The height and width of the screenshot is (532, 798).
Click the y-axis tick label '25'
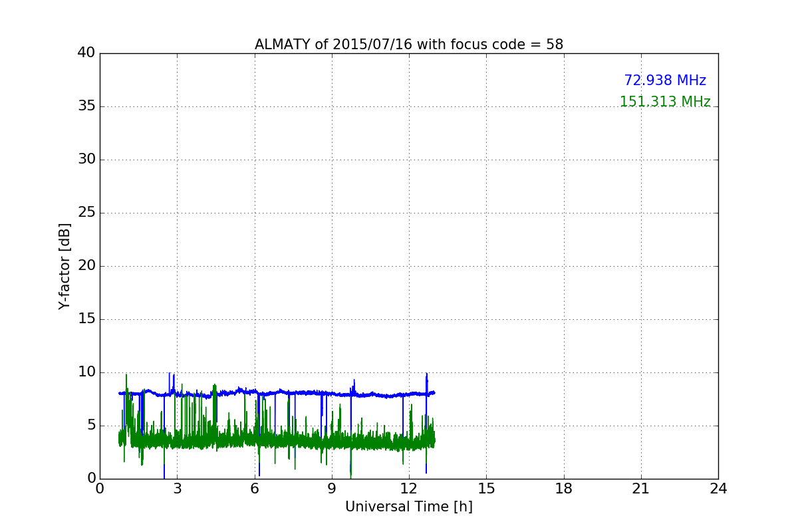(x=86, y=213)
